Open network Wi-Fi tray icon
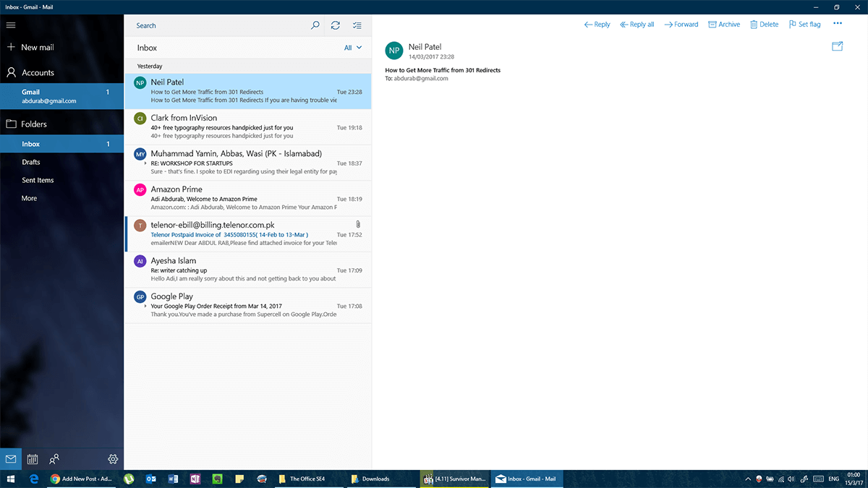Screen dimensions: 868x488 [x=781, y=479]
